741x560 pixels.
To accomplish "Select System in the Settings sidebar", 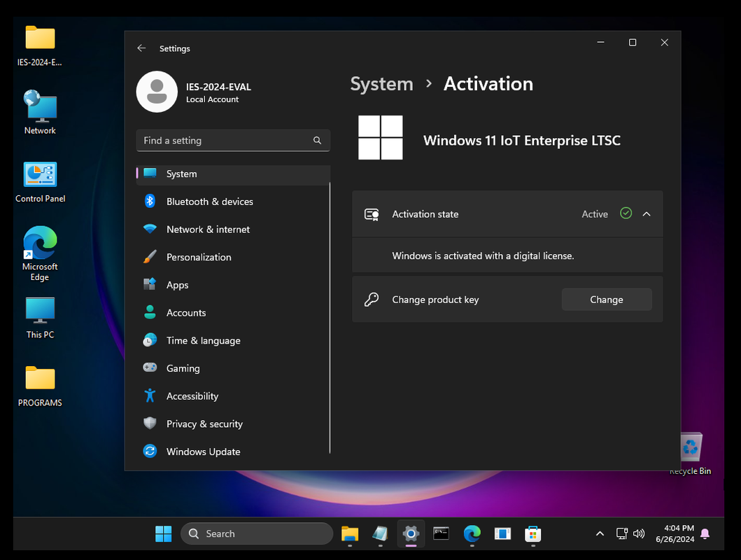I will coord(233,174).
